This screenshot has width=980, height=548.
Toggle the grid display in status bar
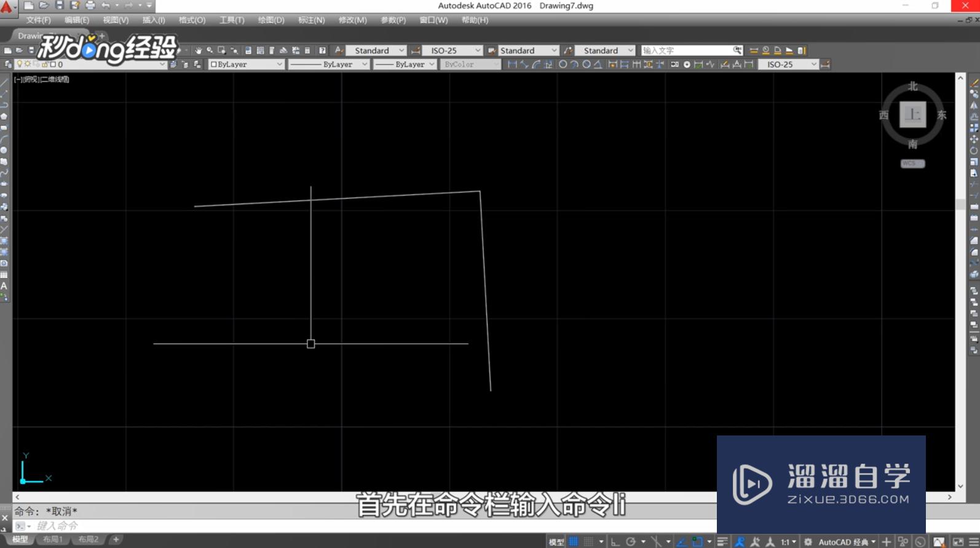pos(574,542)
